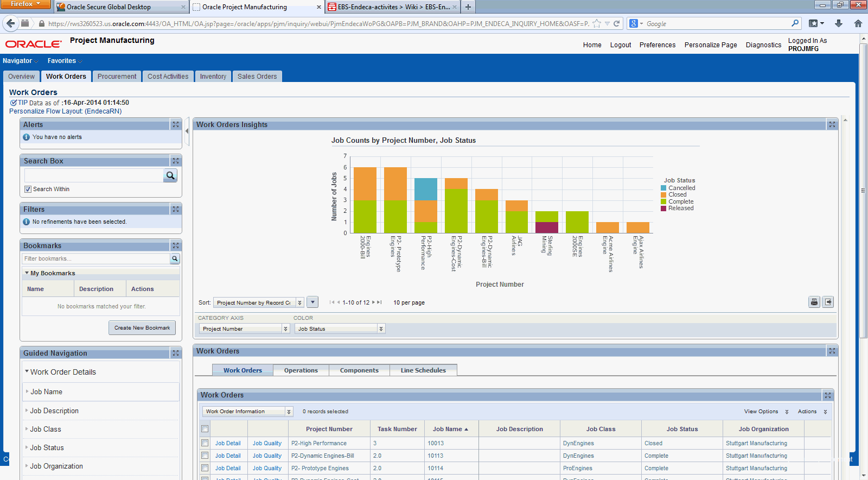This screenshot has height=480, width=868.
Task: Go to browser Home page icon
Action: (x=858, y=23)
